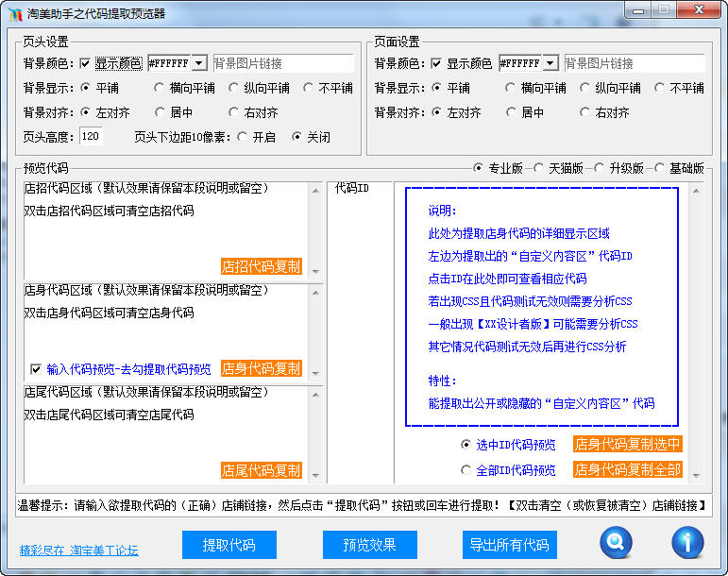The height and width of the screenshot is (576, 728).
Task: Click the blue magnifier search icon
Action: point(616,543)
